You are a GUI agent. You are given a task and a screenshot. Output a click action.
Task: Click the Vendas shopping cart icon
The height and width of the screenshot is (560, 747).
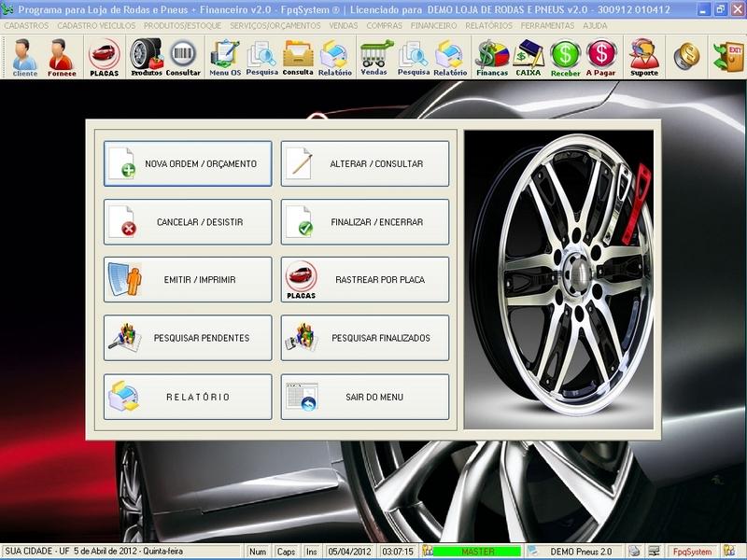(x=373, y=58)
